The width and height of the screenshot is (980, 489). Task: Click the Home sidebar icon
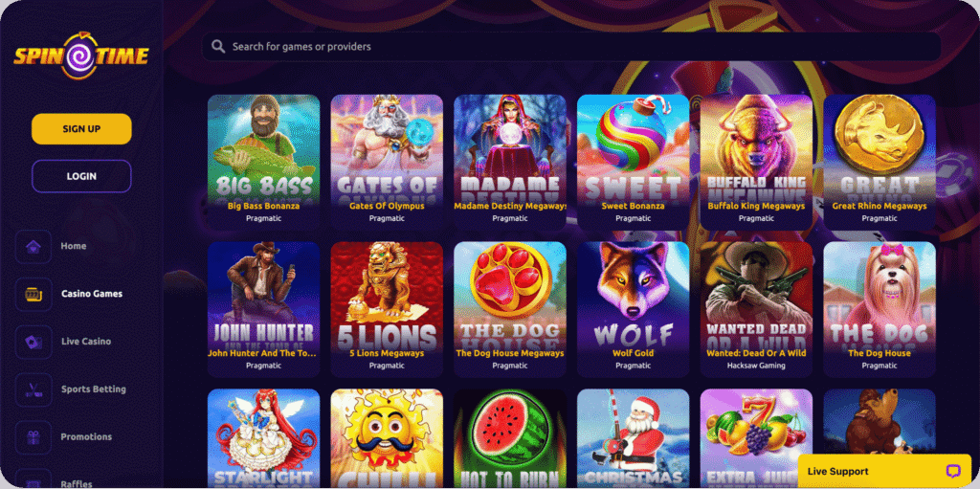(33, 246)
